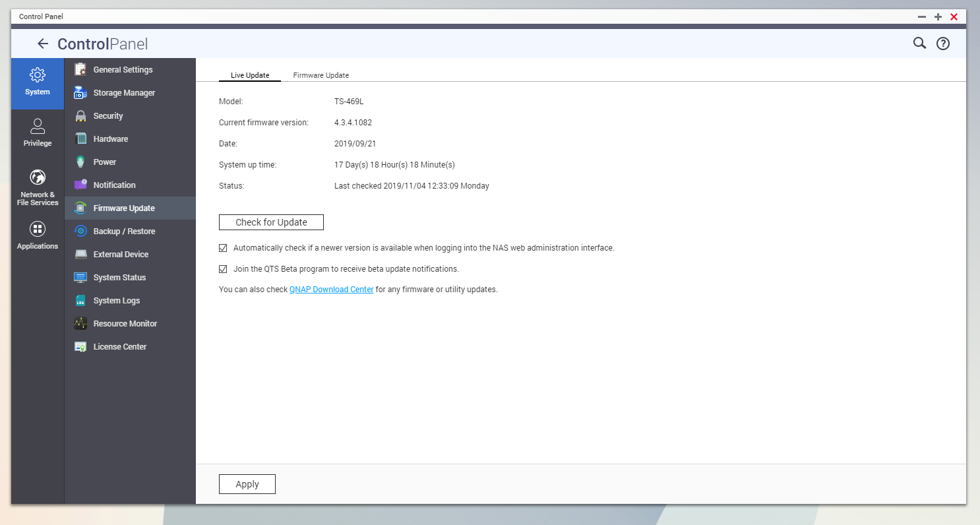This screenshot has height=525, width=980.
Task: Select Backup / Restore label
Action: [124, 232]
